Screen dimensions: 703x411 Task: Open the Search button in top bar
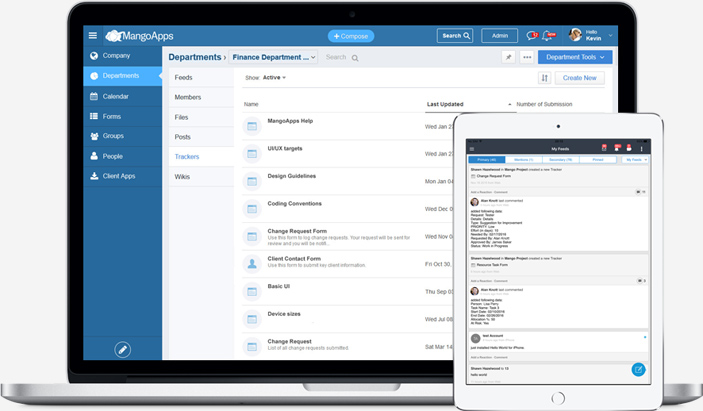click(455, 36)
